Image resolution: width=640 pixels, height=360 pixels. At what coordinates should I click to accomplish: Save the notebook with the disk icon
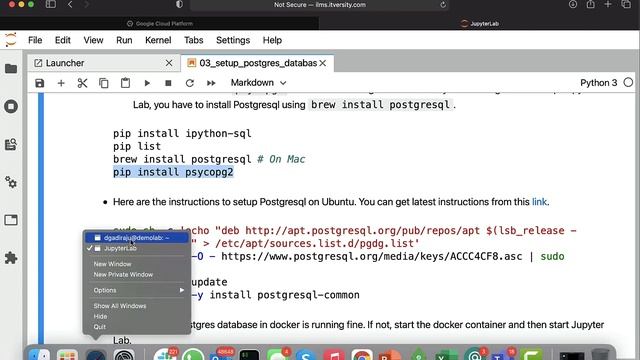(x=40, y=83)
